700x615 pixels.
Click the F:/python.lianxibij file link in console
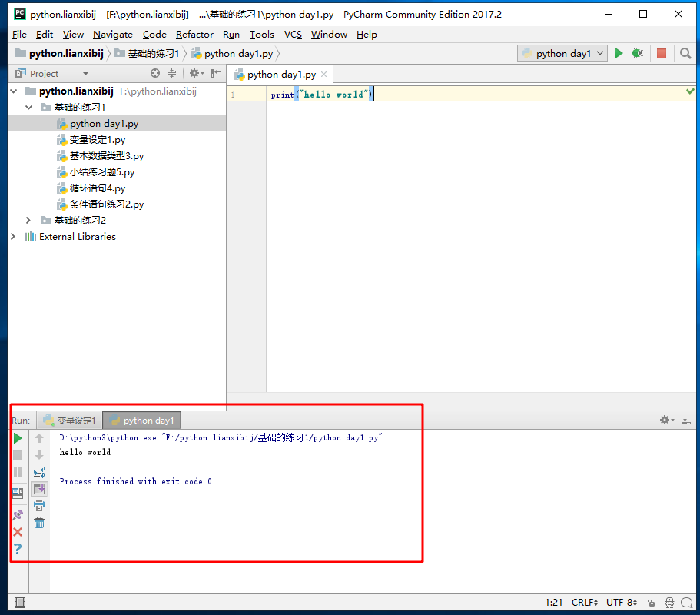click(272, 437)
